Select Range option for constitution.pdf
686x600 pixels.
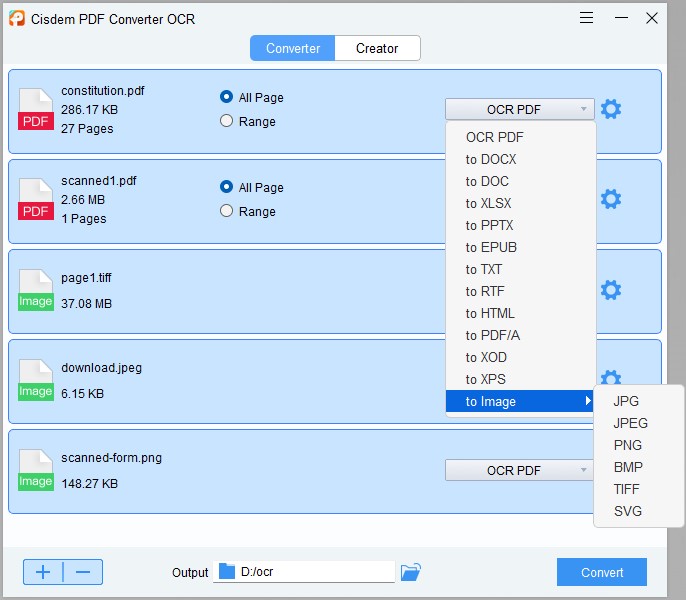point(227,121)
